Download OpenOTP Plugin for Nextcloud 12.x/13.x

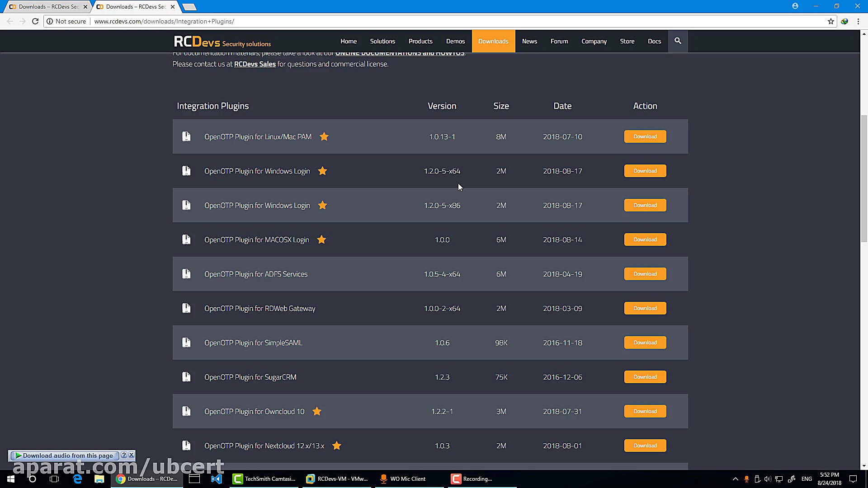coord(645,446)
